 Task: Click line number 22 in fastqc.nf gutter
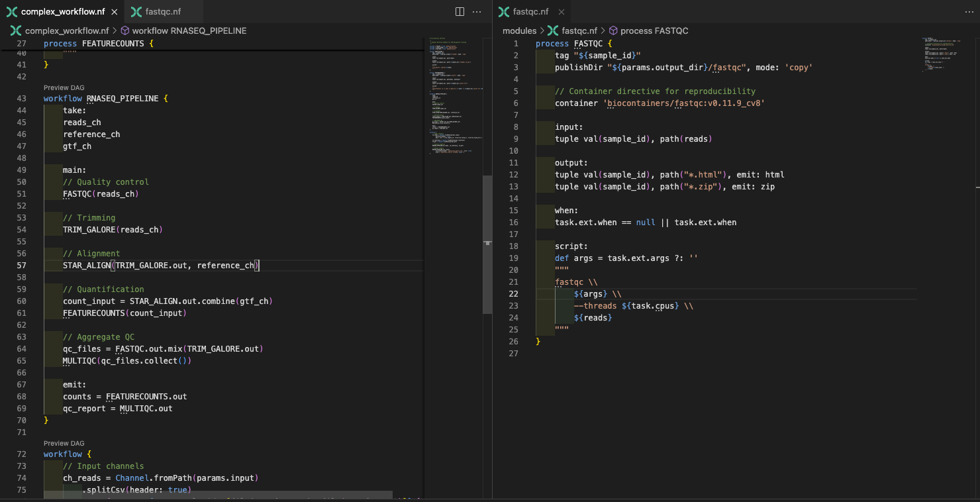(x=513, y=293)
